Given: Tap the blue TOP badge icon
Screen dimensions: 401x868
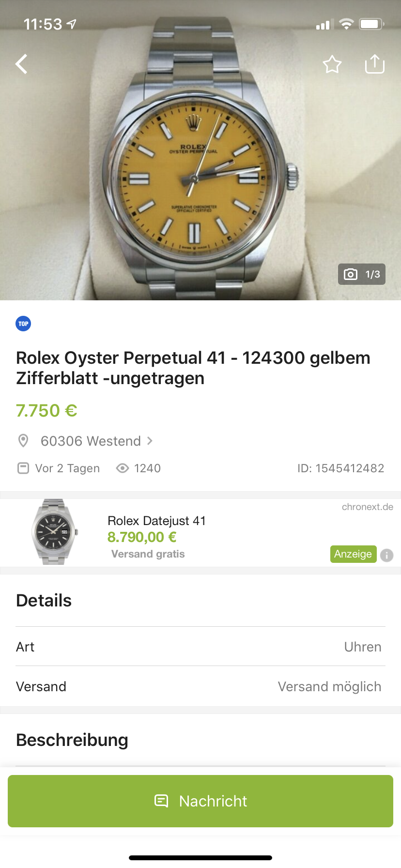Looking at the screenshot, I should 23,324.
